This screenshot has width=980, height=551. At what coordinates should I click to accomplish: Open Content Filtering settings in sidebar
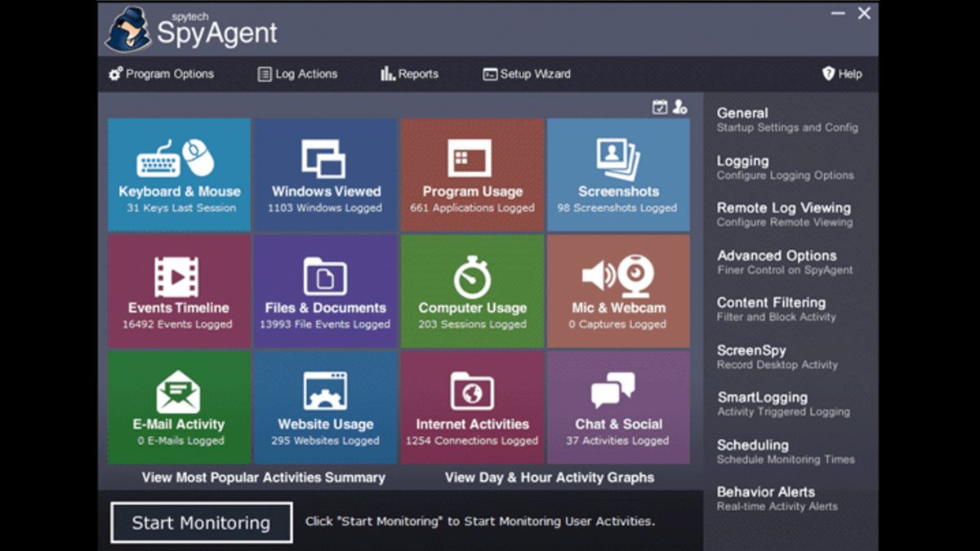(x=776, y=309)
